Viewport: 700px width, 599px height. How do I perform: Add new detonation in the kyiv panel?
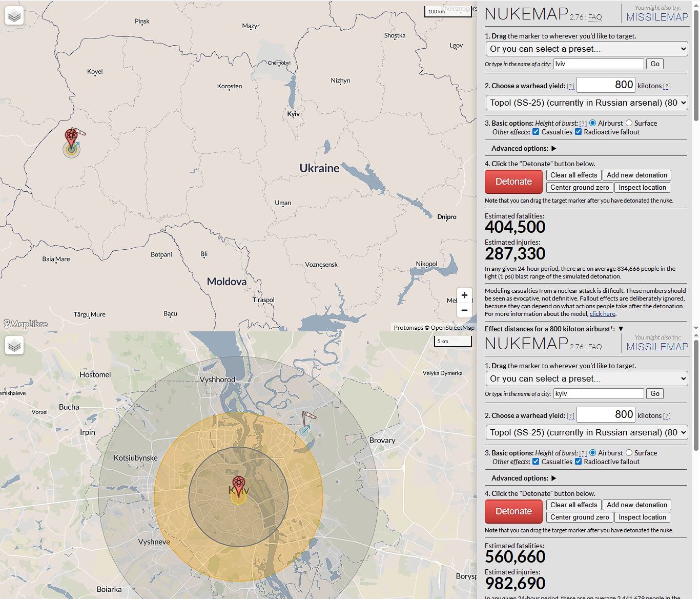[637, 505]
